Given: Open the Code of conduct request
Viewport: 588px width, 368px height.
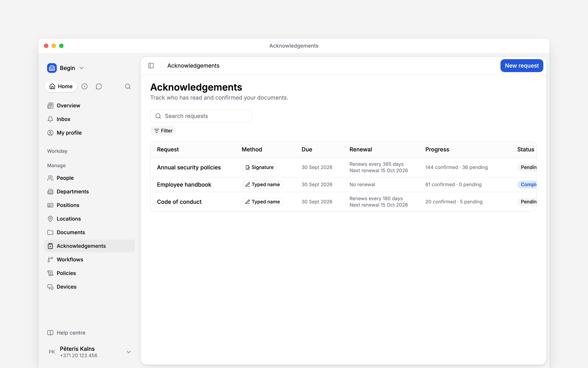Looking at the screenshot, I should [x=179, y=202].
